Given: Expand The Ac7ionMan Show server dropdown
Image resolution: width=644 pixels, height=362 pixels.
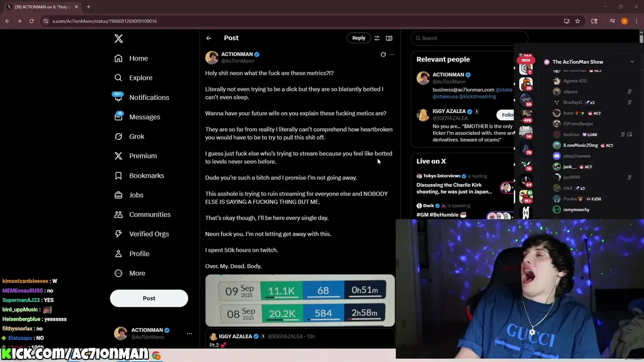Looking at the screenshot, I should point(632,62).
